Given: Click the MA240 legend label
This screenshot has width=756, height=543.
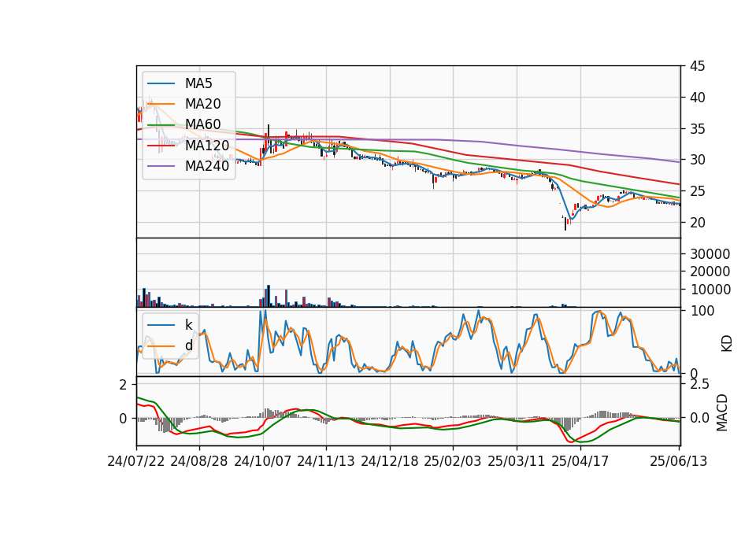Looking at the screenshot, I should point(207,166).
